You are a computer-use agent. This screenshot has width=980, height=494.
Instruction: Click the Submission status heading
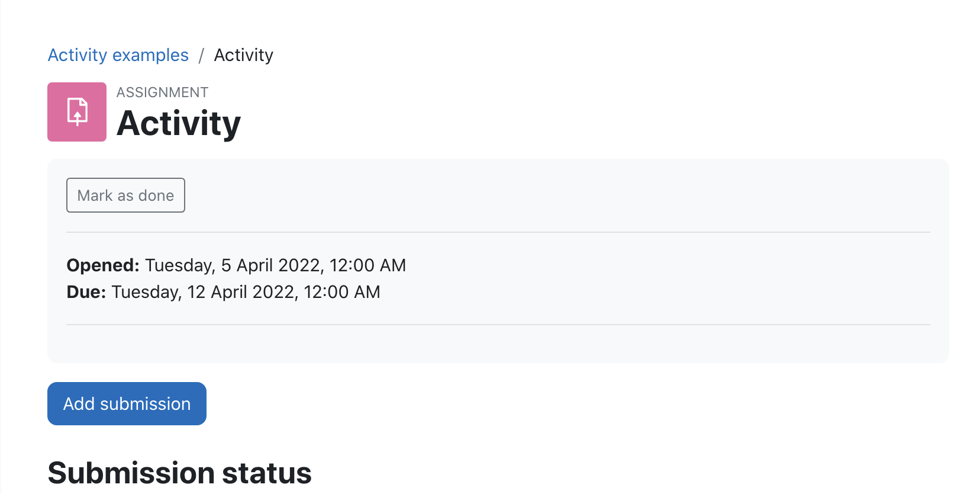coord(179,473)
